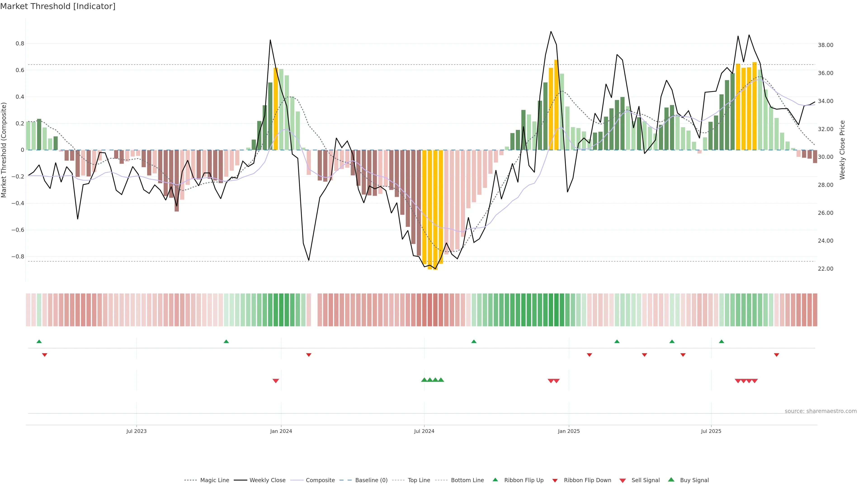
Task: Click the 38.00 price axis label
Action: (825, 45)
